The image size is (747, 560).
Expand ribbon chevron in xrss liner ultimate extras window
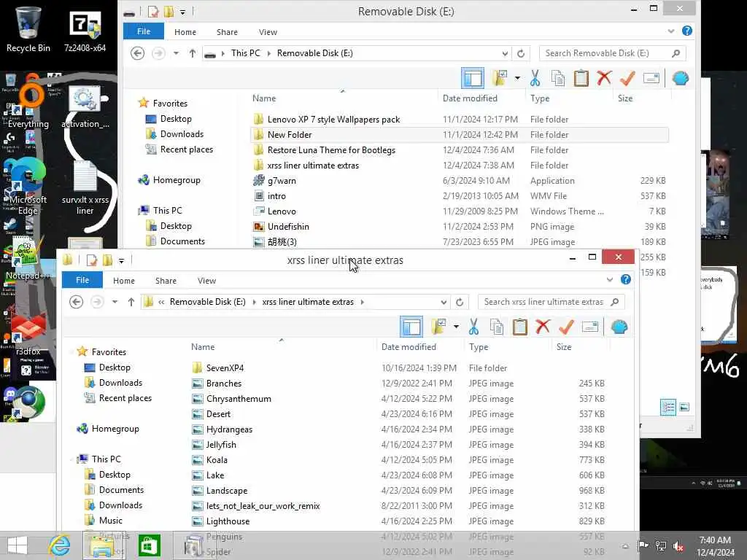[610, 280]
